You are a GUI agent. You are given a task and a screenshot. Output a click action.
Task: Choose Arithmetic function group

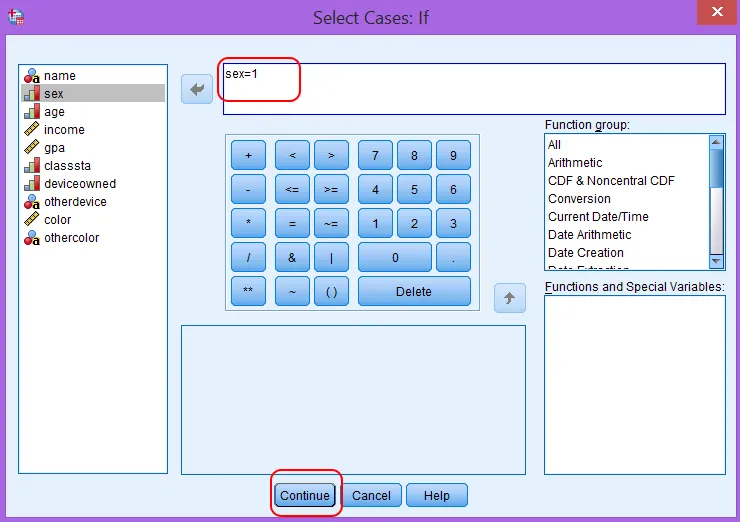627,163
